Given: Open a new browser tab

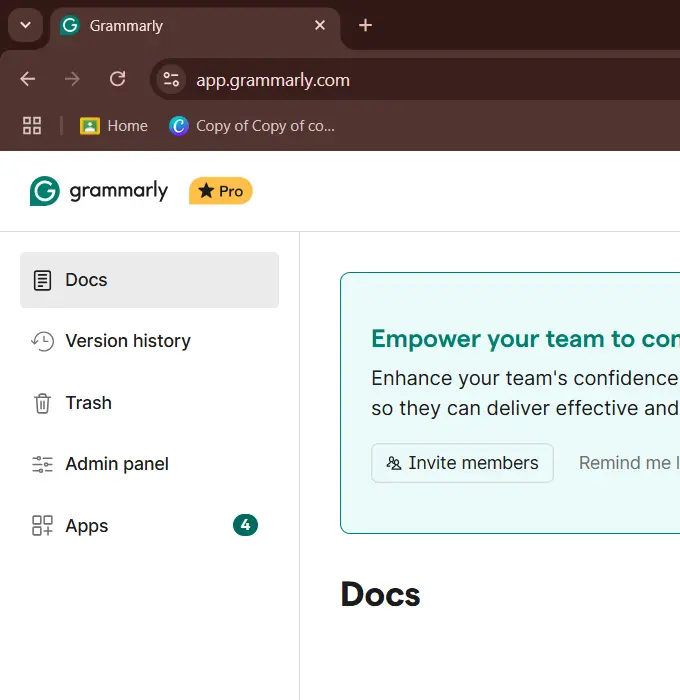Looking at the screenshot, I should point(365,25).
